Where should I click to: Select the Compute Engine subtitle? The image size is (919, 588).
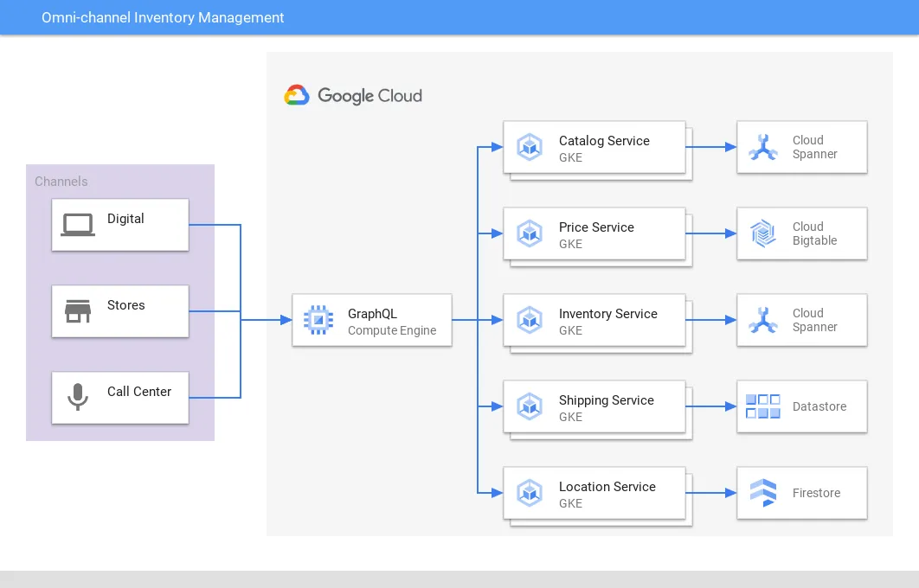coord(392,330)
